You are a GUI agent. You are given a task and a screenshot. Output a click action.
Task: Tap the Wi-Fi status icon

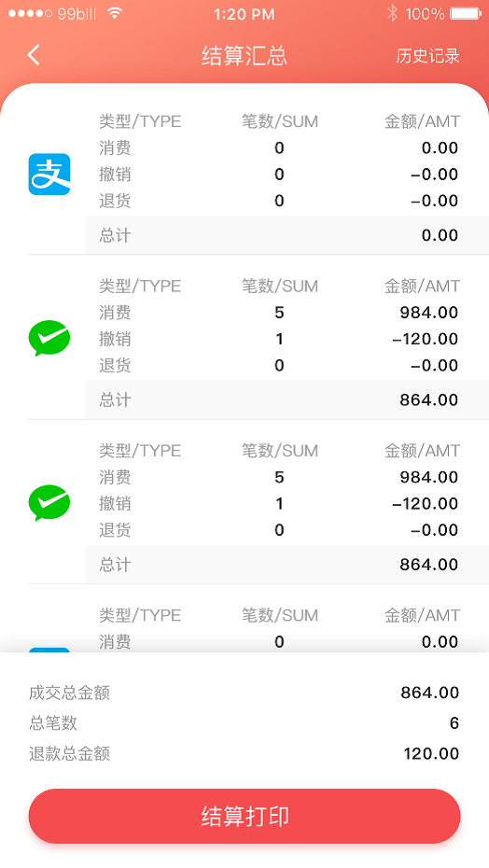coord(115,13)
